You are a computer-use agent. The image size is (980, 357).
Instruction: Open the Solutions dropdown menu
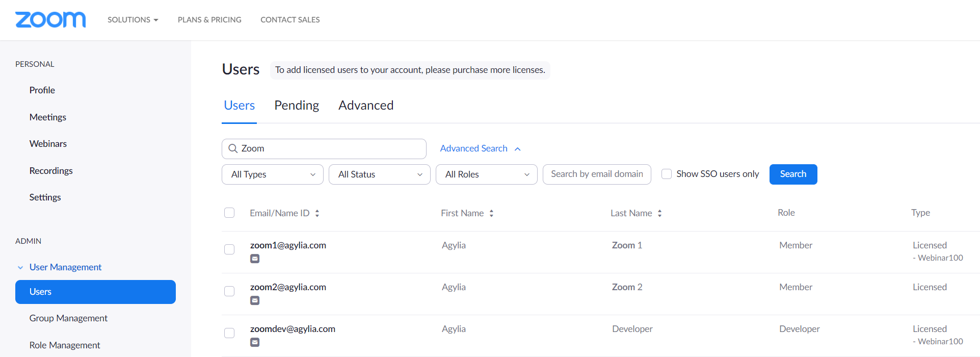point(133,19)
